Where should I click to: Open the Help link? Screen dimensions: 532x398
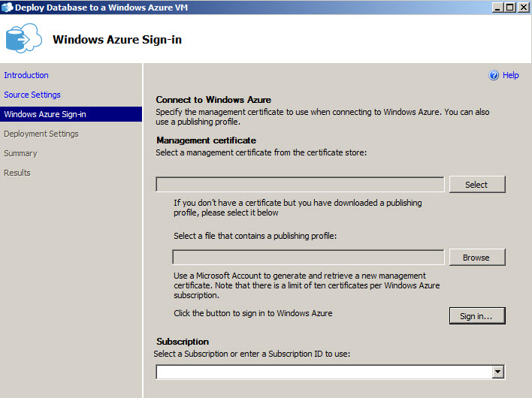(x=511, y=75)
